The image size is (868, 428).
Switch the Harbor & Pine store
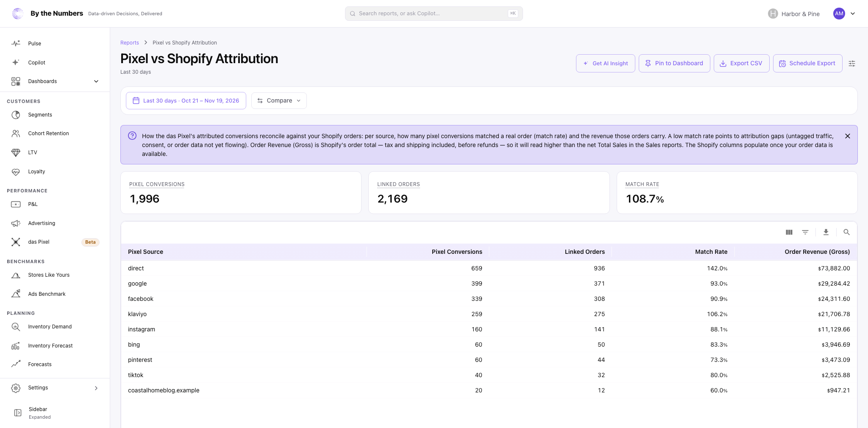tap(794, 14)
